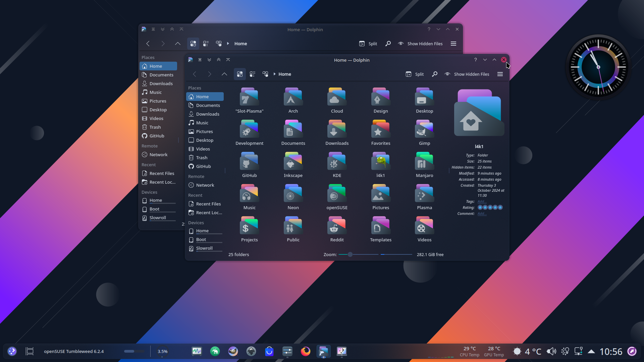The image size is (644, 362).
Task: Open the Favorites folder
Action: 381,133
